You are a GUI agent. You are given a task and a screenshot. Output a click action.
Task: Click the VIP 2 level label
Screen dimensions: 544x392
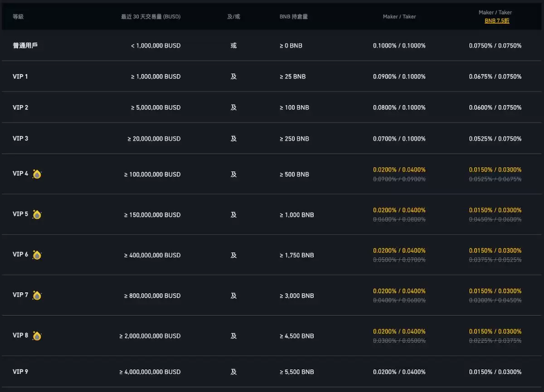[x=20, y=107]
